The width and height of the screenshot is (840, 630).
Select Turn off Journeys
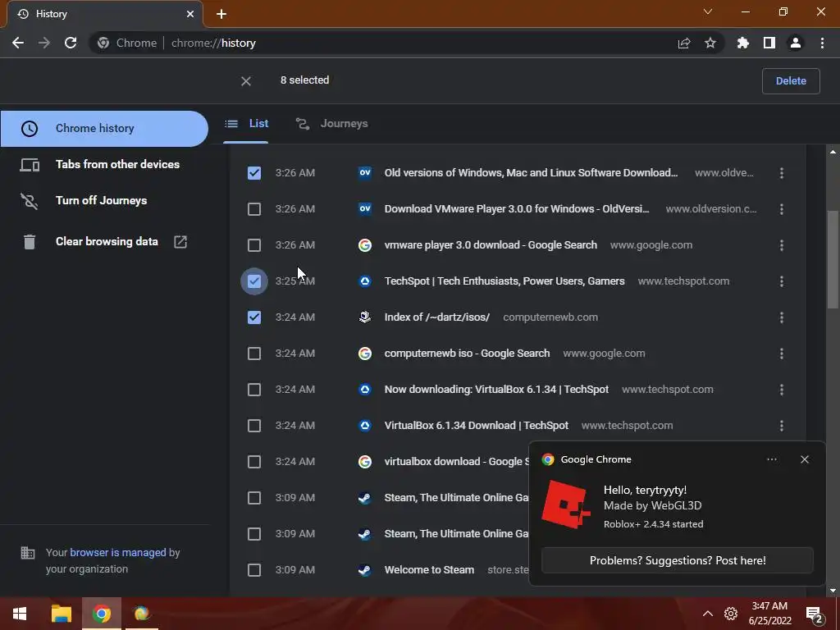[104, 200]
